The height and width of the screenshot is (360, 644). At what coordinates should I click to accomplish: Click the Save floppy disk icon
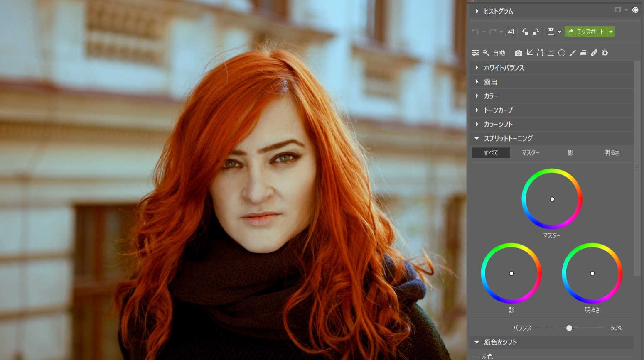click(551, 32)
